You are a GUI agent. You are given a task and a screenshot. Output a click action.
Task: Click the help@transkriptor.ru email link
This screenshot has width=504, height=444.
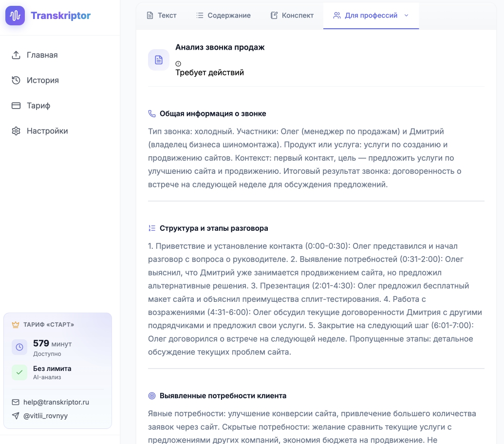pyautogui.click(x=56, y=402)
